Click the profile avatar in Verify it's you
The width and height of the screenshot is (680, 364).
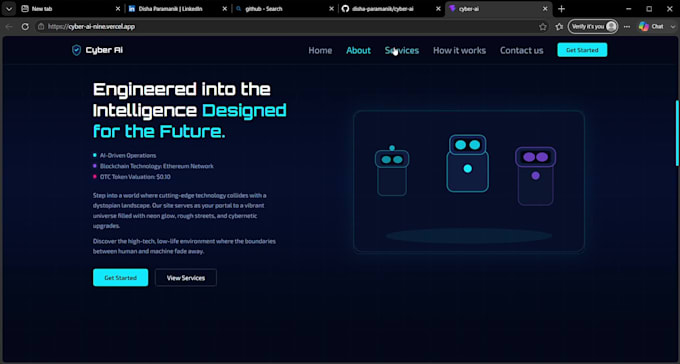pos(611,26)
